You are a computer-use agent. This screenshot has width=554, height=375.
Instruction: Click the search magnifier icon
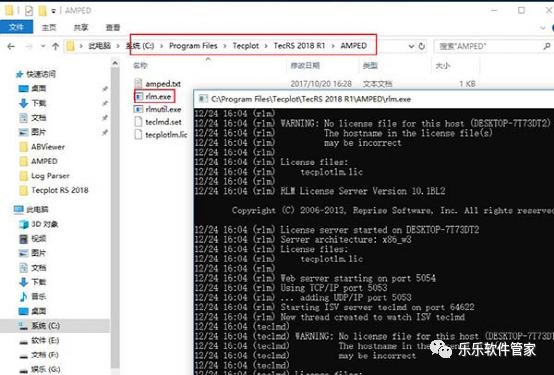point(547,46)
